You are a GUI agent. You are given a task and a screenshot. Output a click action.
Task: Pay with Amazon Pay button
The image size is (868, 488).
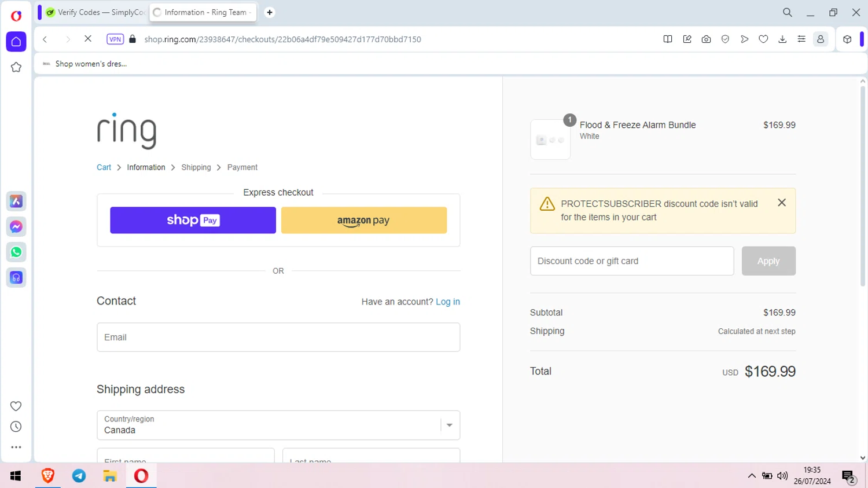pos(364,220)
